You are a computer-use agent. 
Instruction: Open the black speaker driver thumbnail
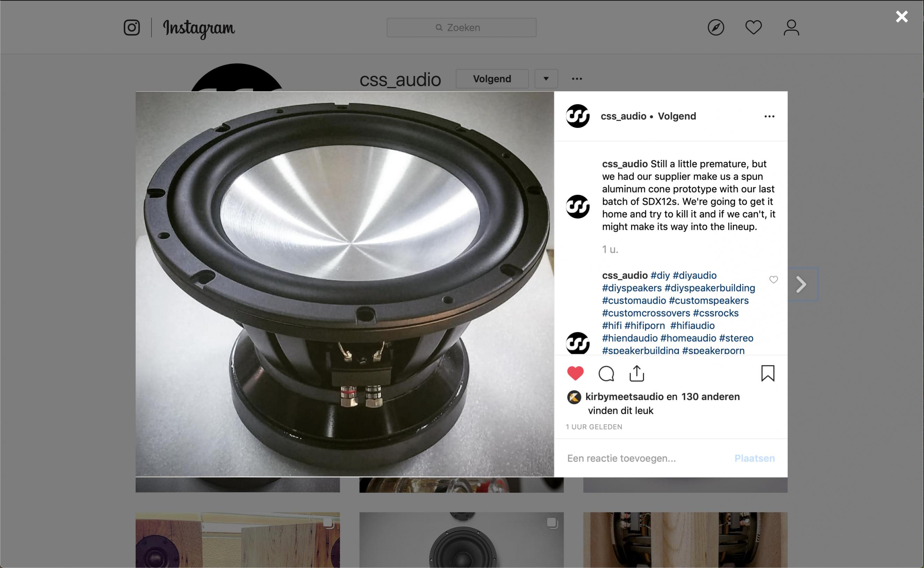(461, 540)
